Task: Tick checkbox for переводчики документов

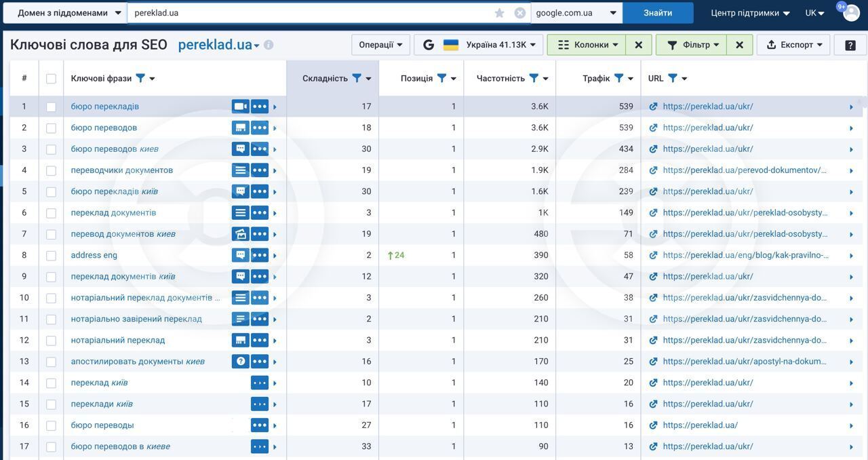Action: 51,170
